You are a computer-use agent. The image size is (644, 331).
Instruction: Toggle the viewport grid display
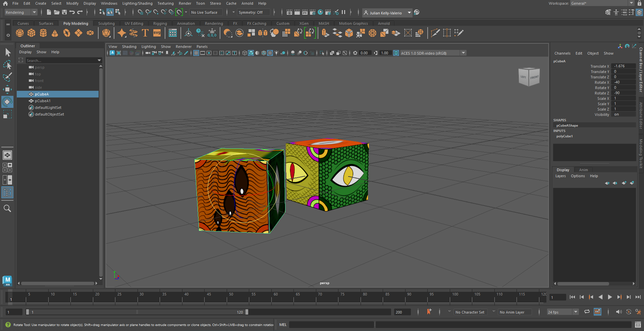coord(196,53)
